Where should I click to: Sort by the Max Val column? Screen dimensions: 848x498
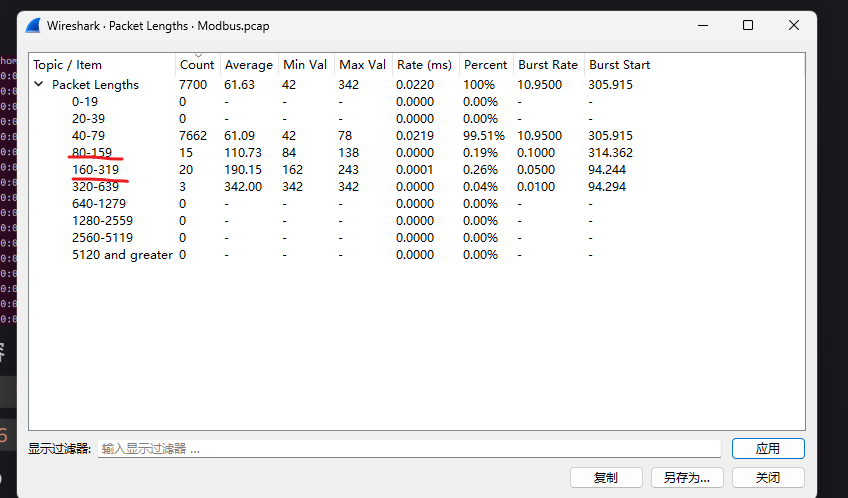coord(363,65)
